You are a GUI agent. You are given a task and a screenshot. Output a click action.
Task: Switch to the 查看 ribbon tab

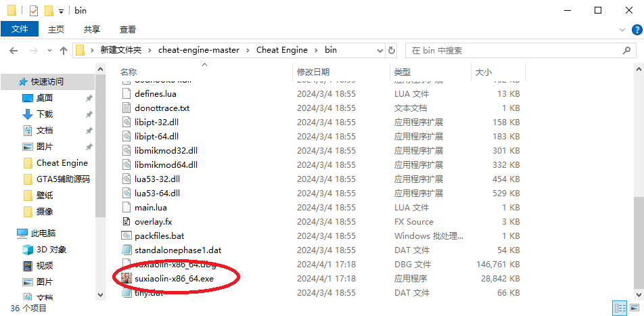[127, 29]
